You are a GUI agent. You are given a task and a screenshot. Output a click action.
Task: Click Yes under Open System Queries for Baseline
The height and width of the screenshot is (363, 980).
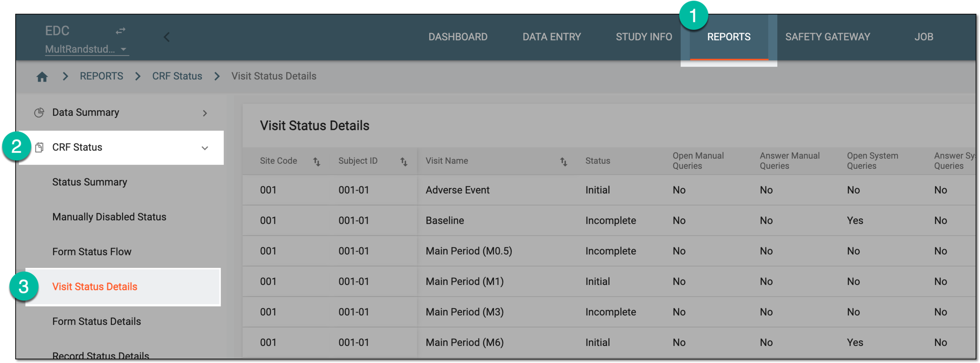coord(855,221)
